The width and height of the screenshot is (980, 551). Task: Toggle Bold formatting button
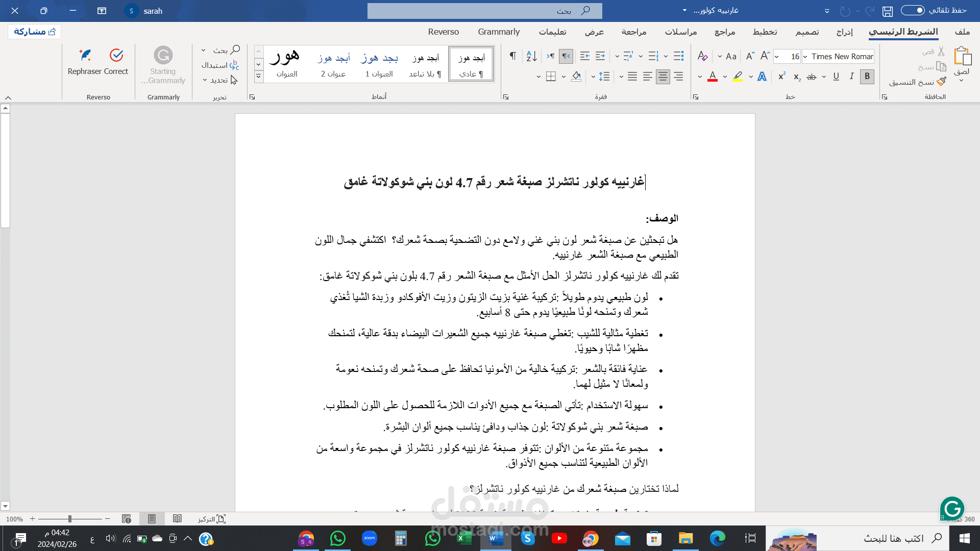[867, 77]
